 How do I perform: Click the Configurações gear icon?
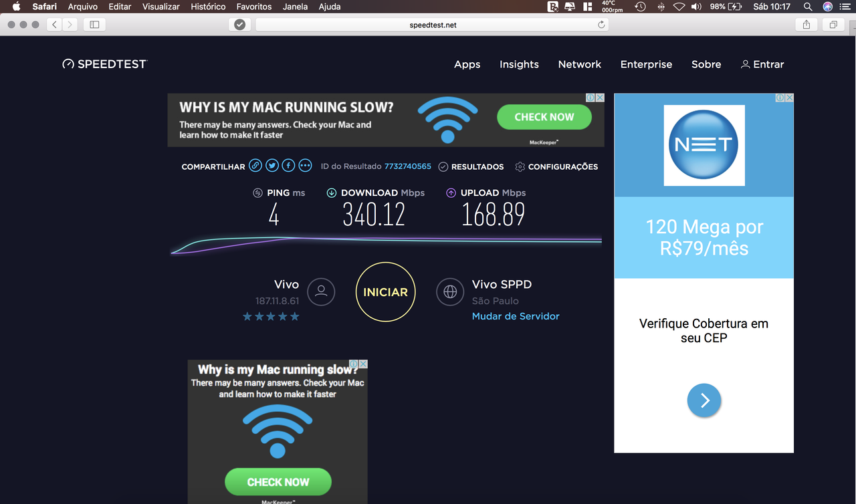520,166
